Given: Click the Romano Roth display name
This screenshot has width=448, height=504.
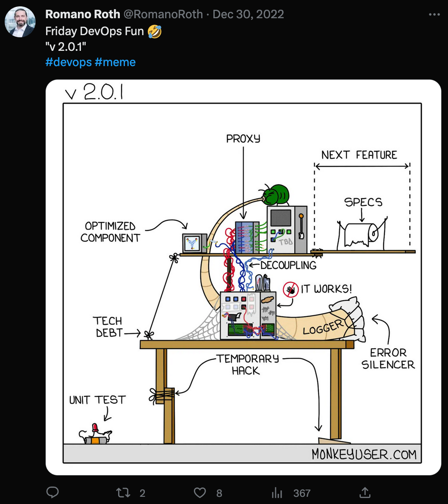Looking at the screenshot, I should pos(83,14).
